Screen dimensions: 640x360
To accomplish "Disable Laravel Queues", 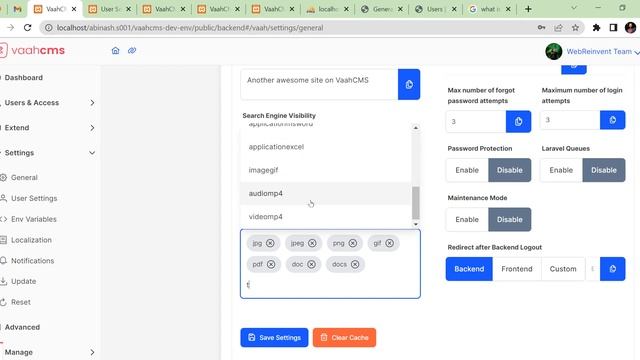I will [604, 170].
